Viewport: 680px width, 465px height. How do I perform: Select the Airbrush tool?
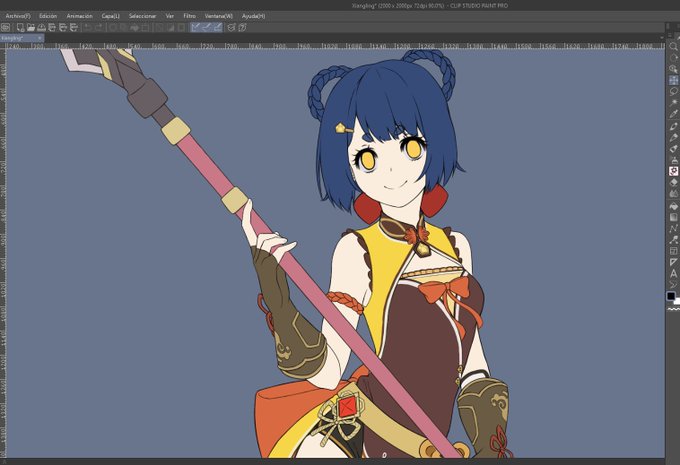pos(673,160)
